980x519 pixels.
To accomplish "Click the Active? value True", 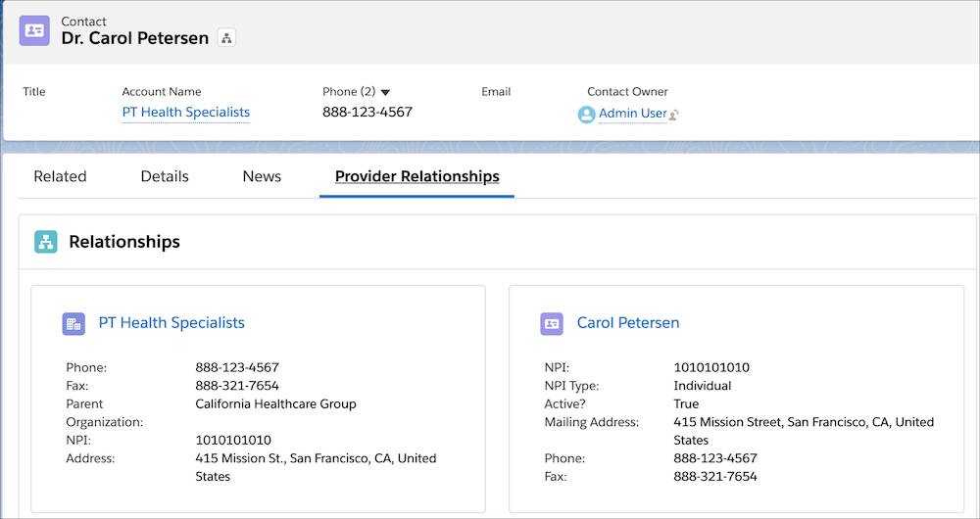I will click(686, 404).
